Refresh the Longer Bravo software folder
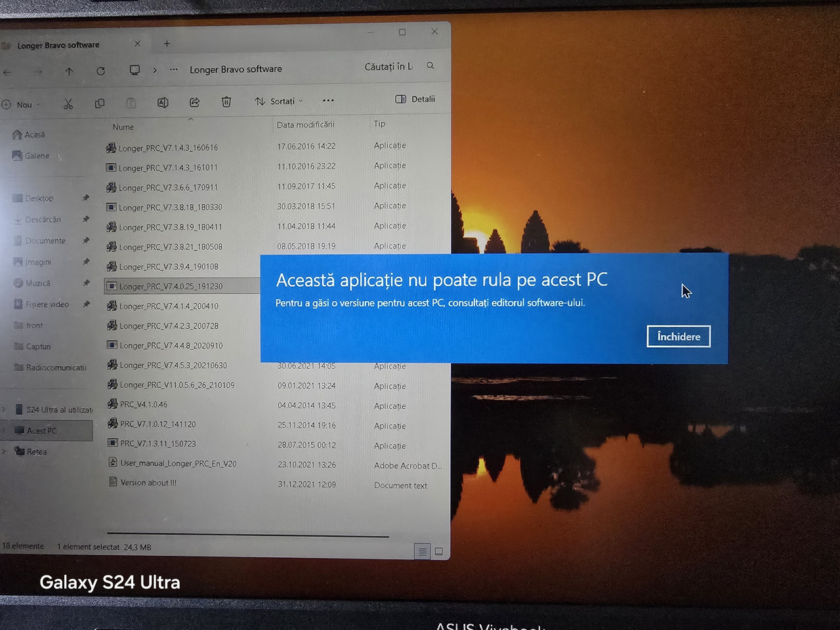The image size is (840, 630). tap(100, 71)
